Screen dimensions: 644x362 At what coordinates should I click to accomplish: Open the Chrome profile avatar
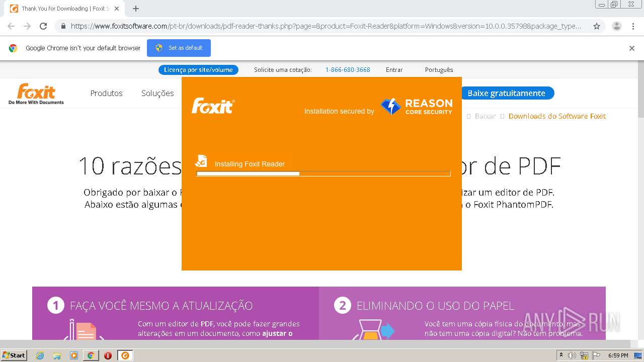click(617, 26)
